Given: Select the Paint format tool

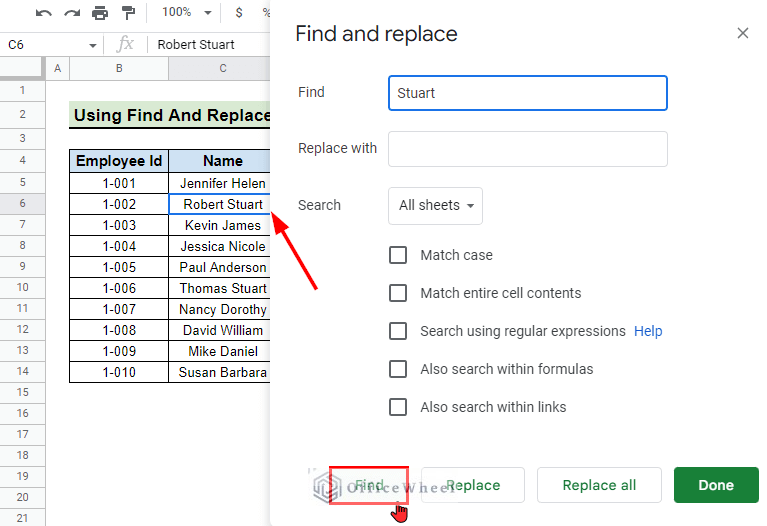Looking at the screenshot, I should [x=128, y=13].
